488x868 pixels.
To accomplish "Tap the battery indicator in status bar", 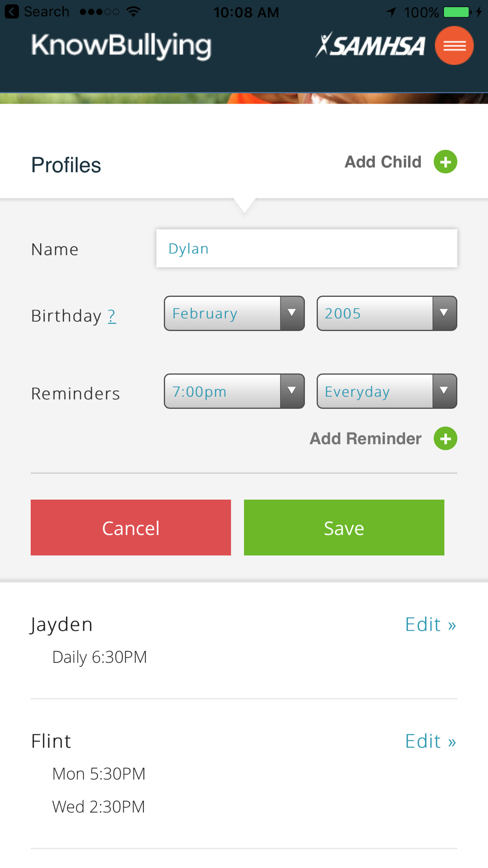I will 457,12.
